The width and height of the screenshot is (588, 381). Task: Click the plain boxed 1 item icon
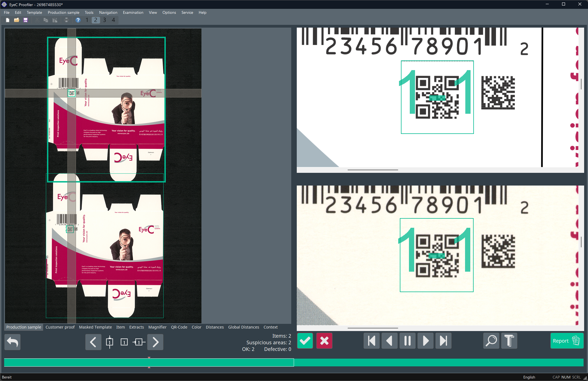[124, 342]
